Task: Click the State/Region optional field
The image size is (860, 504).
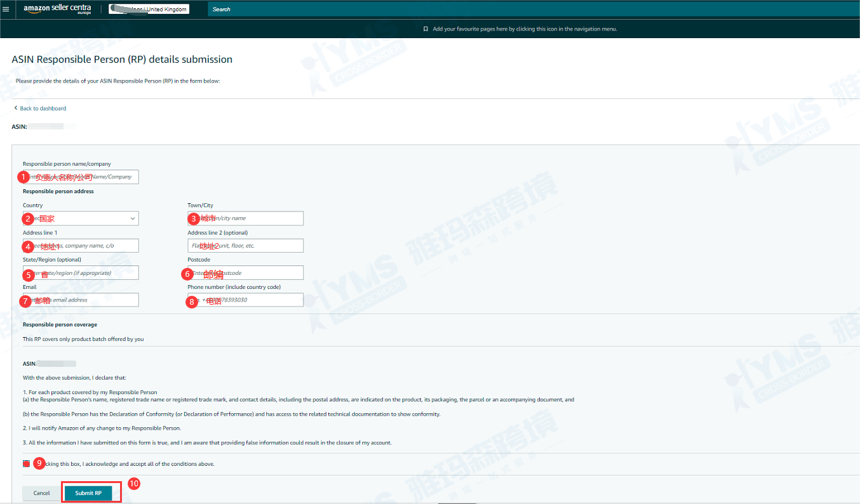Action: click(81, 273)
